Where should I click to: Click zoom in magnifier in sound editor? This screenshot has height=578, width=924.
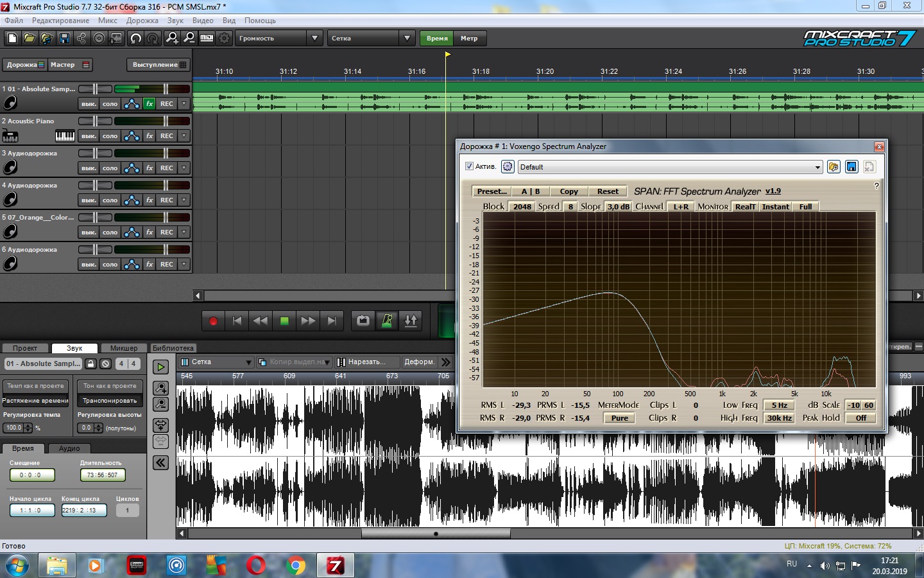tap(160, 387)
